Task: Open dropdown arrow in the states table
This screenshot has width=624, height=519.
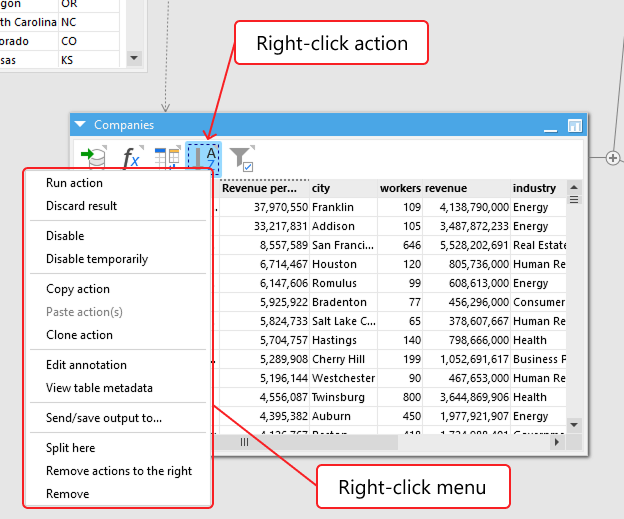Action: click(134, 59)
